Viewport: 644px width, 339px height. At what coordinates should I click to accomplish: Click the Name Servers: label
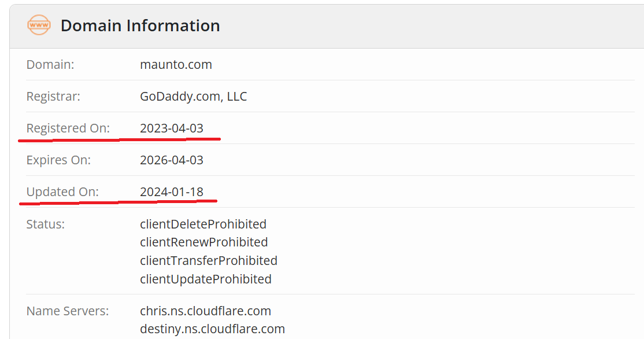pyautogui.click(x=67, y=311)
